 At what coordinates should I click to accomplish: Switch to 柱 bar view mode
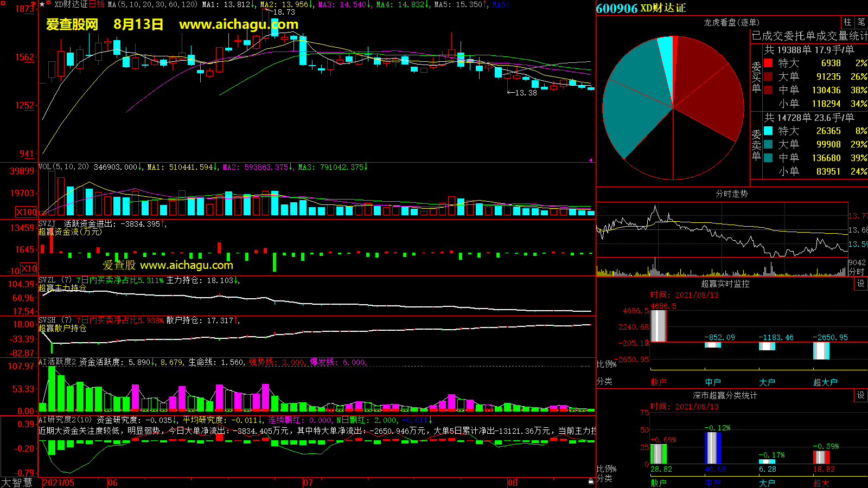click(847, 22)
